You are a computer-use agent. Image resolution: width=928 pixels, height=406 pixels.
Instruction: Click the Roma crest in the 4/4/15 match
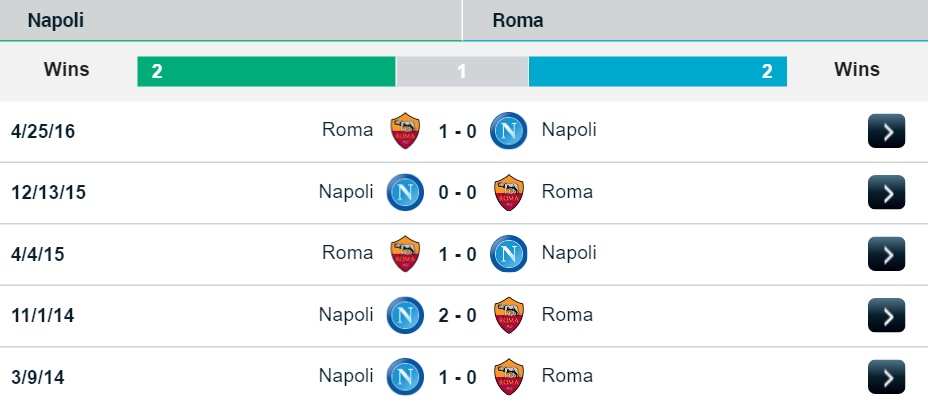pyautogui.click(x=405, y=254)
